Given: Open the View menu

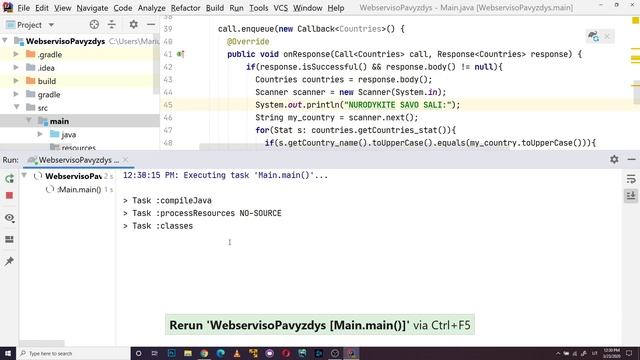Looking at the screenshot, I should (x=62, y=8).
